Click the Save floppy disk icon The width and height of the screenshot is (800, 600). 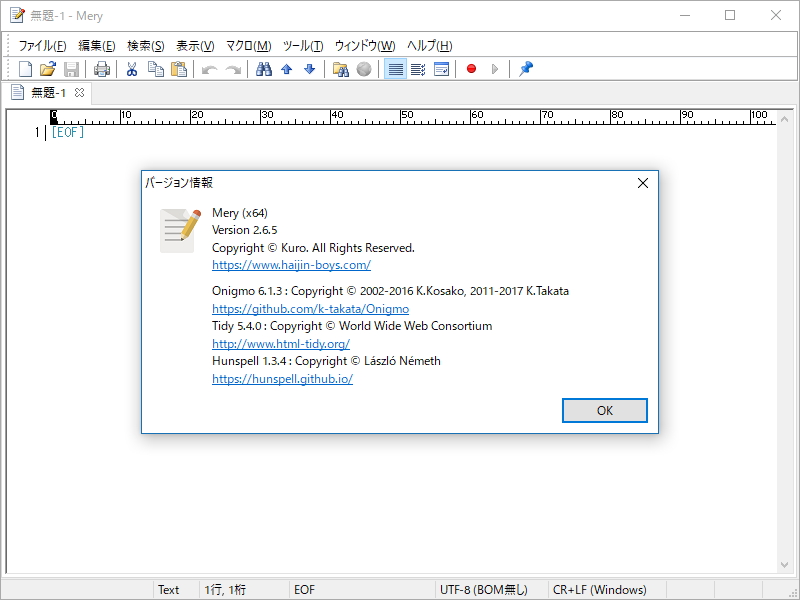point(71,69)
